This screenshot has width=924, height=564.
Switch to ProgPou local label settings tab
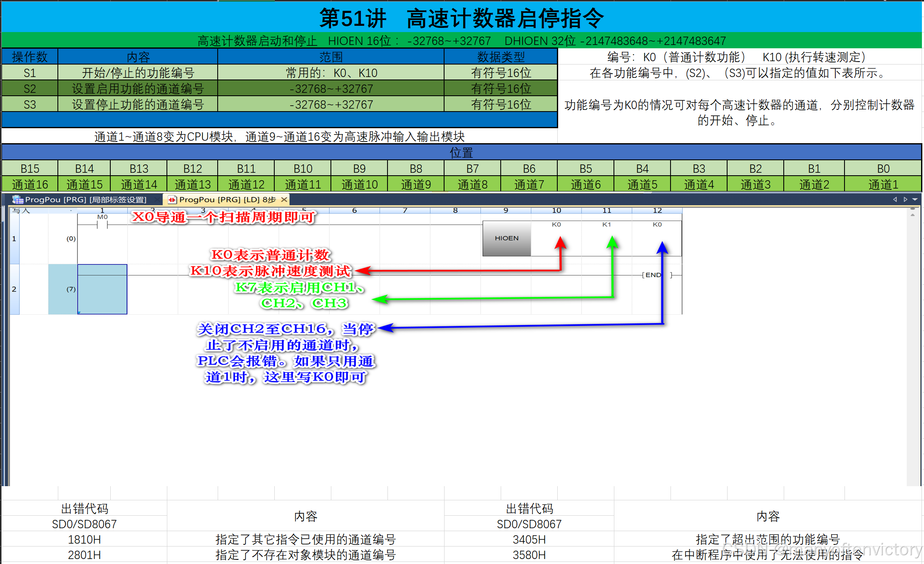(79, 200)
